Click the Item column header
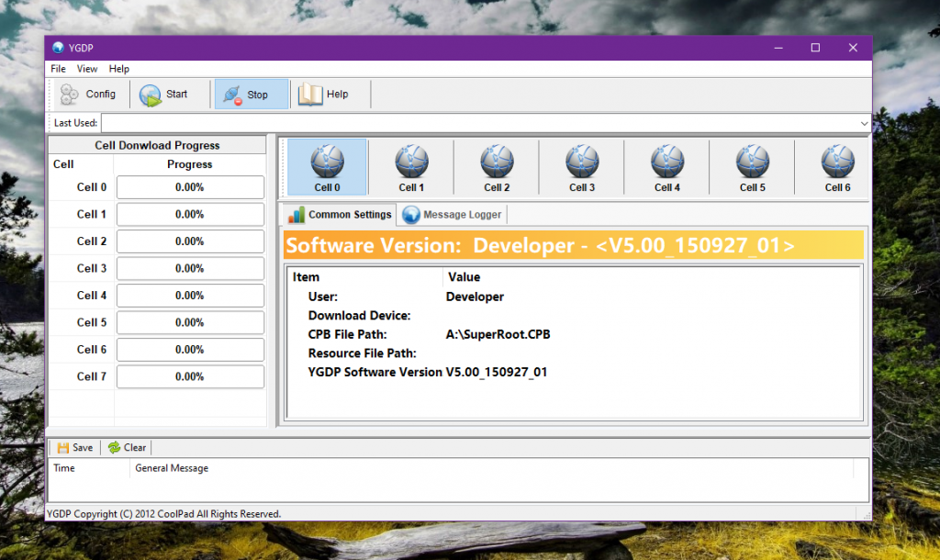This screenshot has width=940, height=560. [365, 277]
